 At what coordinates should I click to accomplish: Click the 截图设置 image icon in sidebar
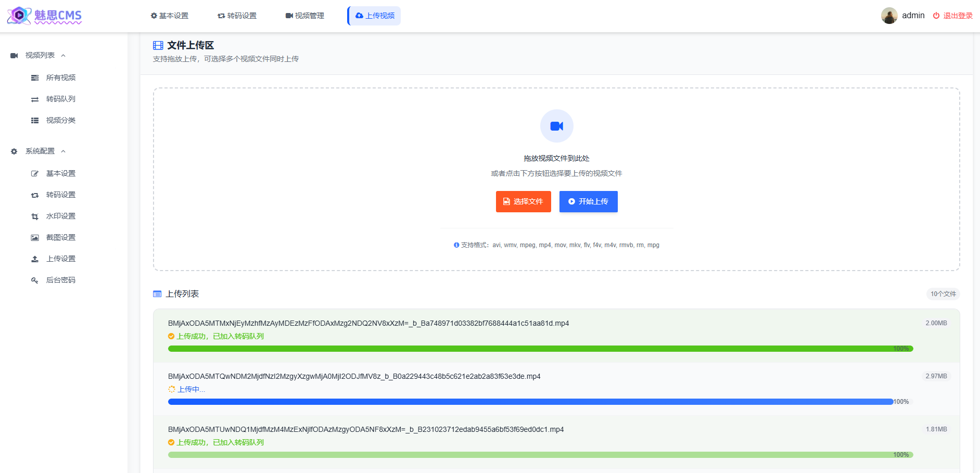click(x=35, y=238)
